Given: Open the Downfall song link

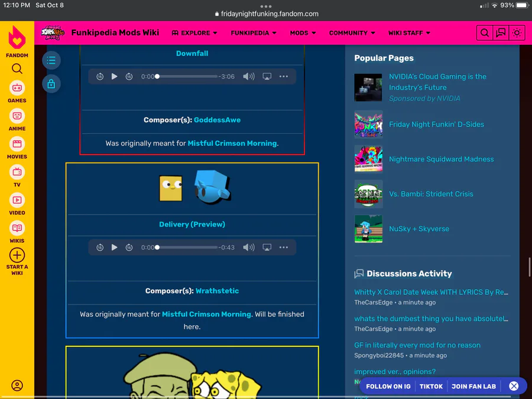Looking at the screenshot, I should [x=192, y=53].
